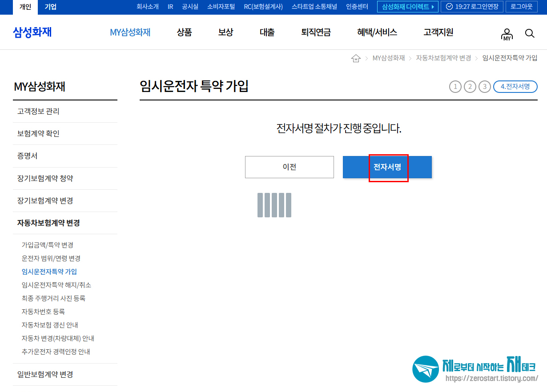The height and width of the screenshot is (392, 547).
Task: Open the MY account icon
Action: tap(507, 34)
